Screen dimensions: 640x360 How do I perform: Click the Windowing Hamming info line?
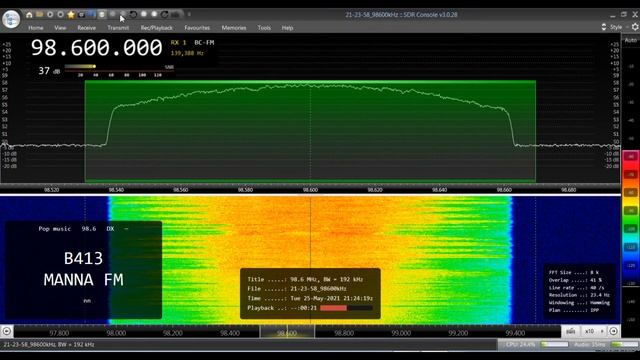[579, 303]
